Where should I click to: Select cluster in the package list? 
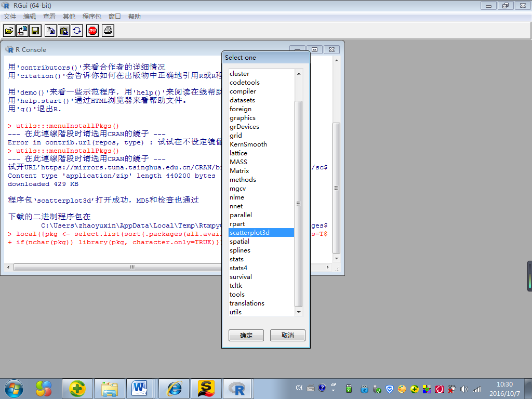pyautogui.click(x=261, y=74)
